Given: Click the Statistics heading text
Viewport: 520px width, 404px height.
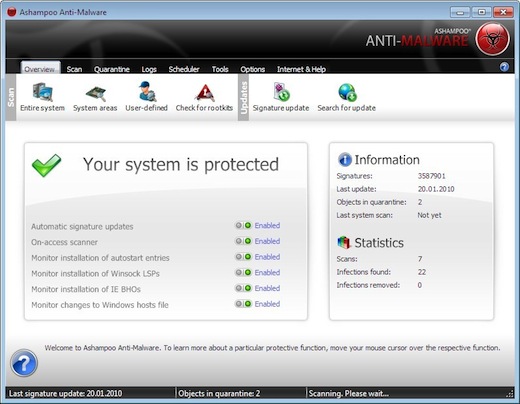Looking at the screenshot, I should (379, 243).
